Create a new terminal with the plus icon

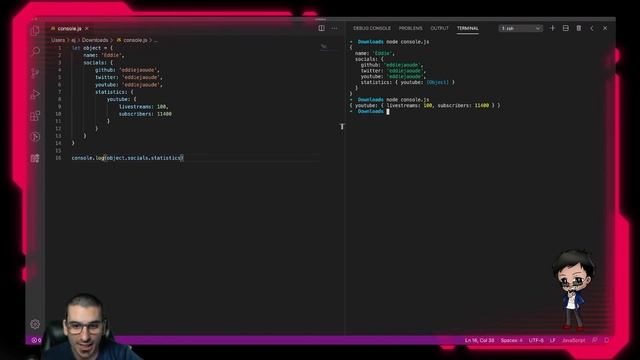coord(552,28)
